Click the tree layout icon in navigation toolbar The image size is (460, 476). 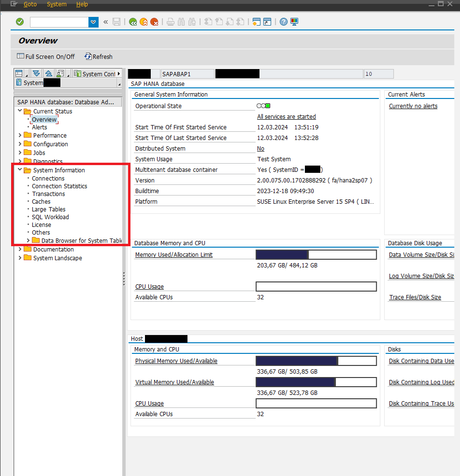tap(19, 73)
